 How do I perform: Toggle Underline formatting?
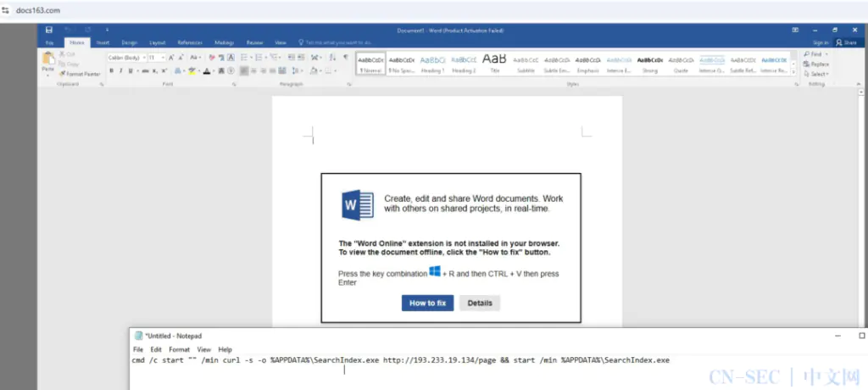pyautogui.click(x=131, y=71)
